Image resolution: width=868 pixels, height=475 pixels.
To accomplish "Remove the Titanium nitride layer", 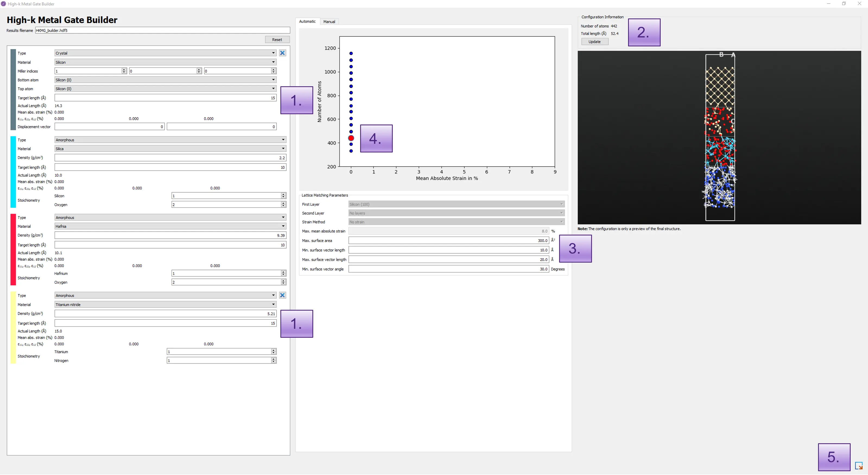I will [282, 295].
